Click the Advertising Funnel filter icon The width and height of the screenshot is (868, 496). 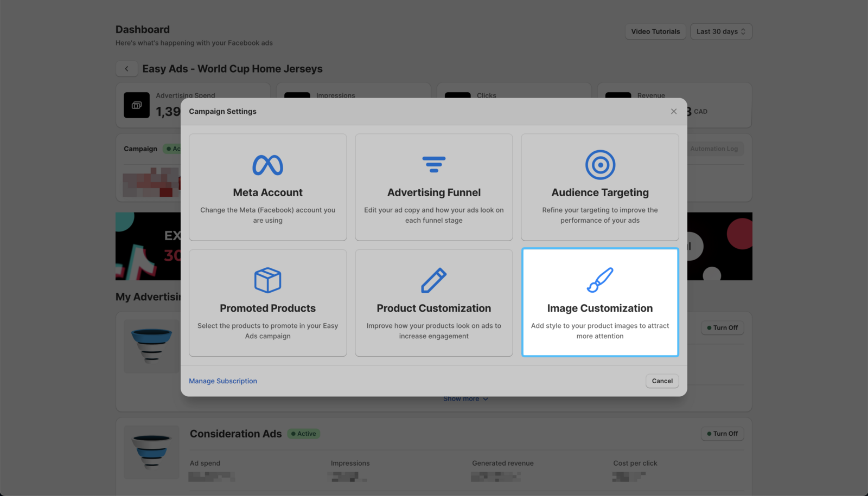(433, 164)
